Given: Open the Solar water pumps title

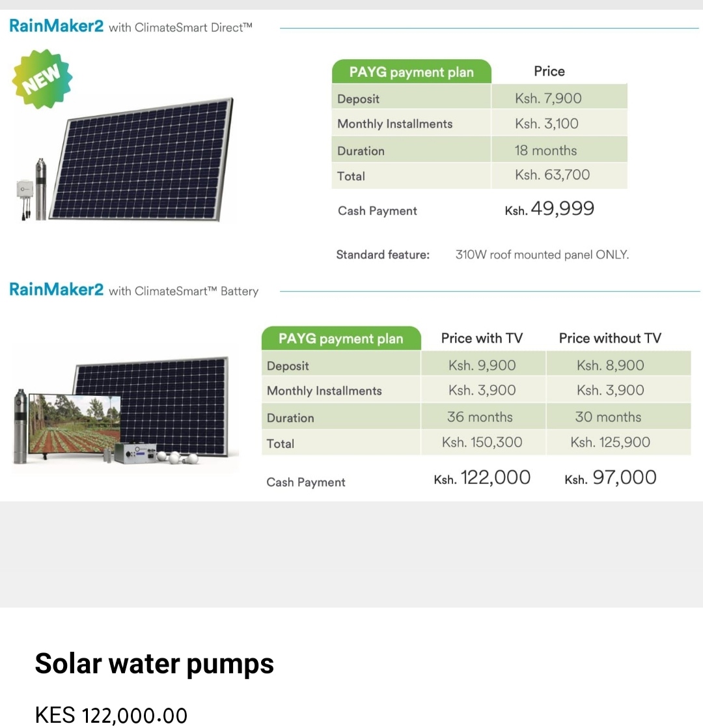Looking at the screenshot, I should click(154, 664).
